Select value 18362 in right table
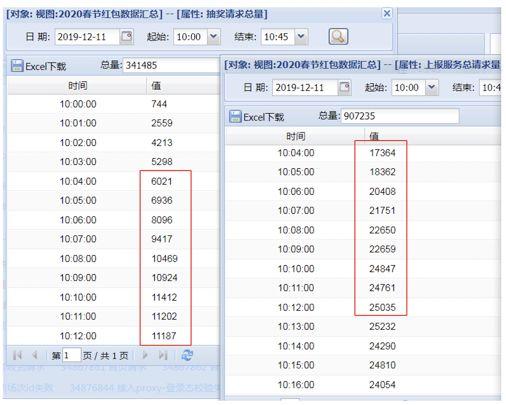506x405 pixels. (x=382, y=172)
